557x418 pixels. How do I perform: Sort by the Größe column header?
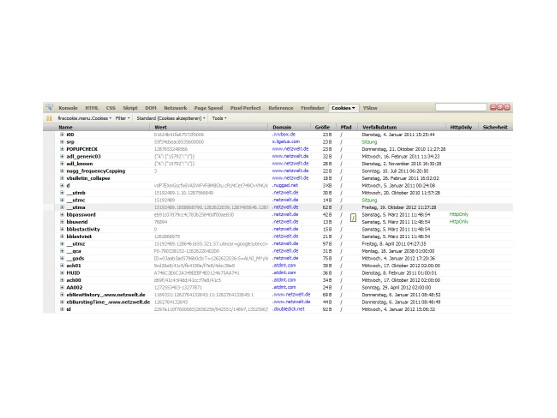[x=322, y=127]
